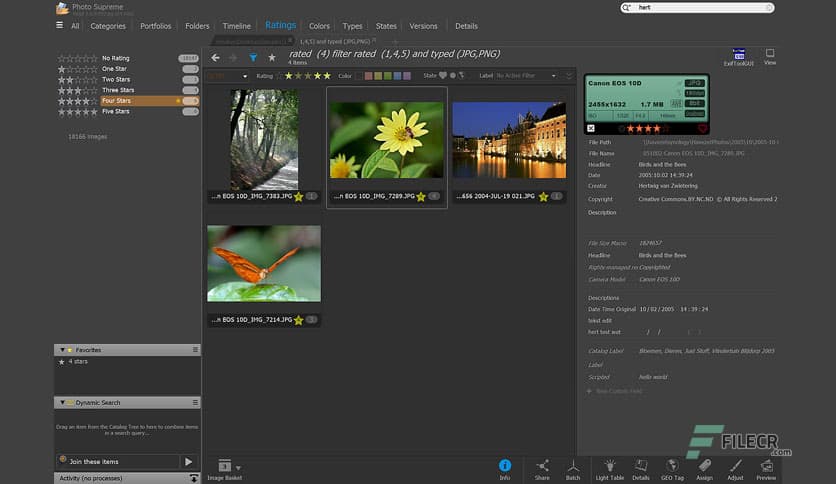This screenshot has height=484, width=836.
Task: Select the yellow flower thumbnail IMG_7289
Action: [387, 140]
